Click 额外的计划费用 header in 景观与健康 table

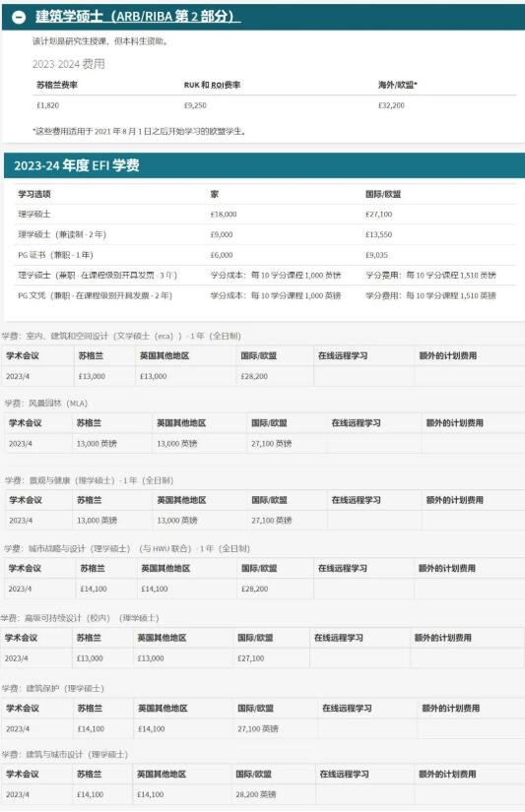(x=454, y=500)
